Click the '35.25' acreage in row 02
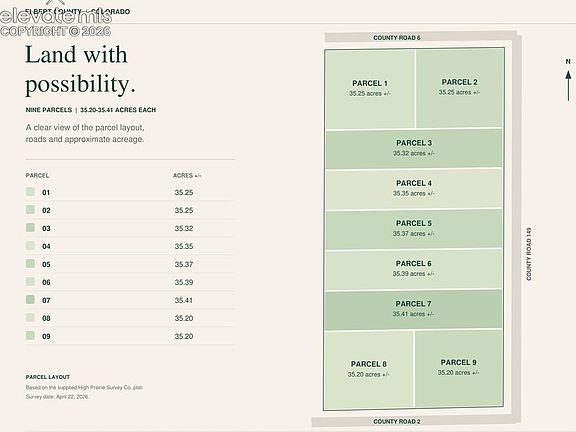The height and width of the screenshot is (432, 576). (x=184, y=210)
